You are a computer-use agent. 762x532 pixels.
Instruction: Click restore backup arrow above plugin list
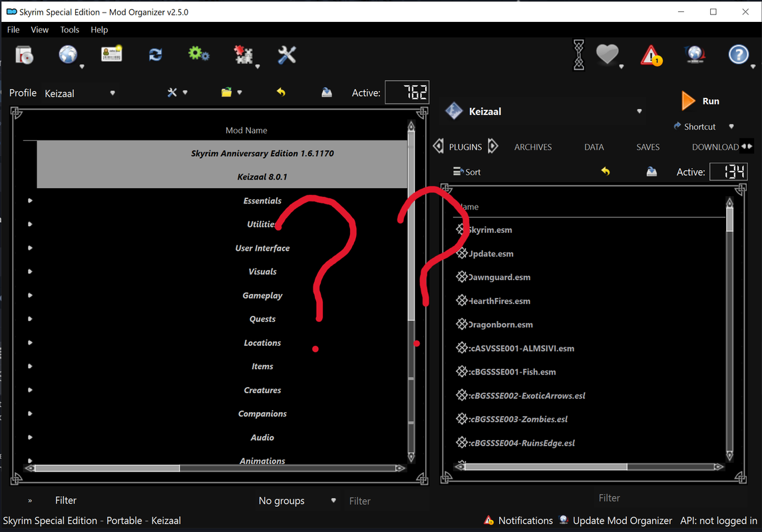606,172
